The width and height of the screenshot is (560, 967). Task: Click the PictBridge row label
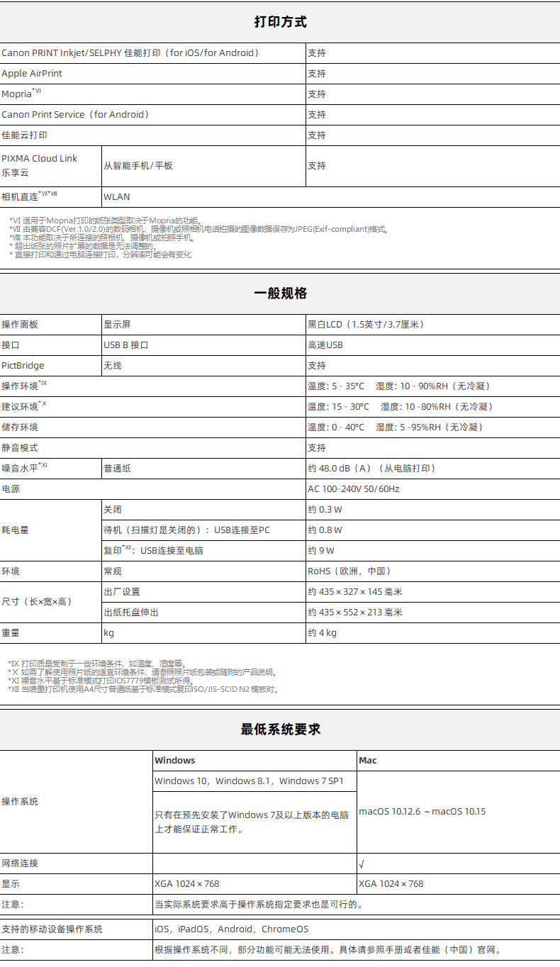[23, 365]
